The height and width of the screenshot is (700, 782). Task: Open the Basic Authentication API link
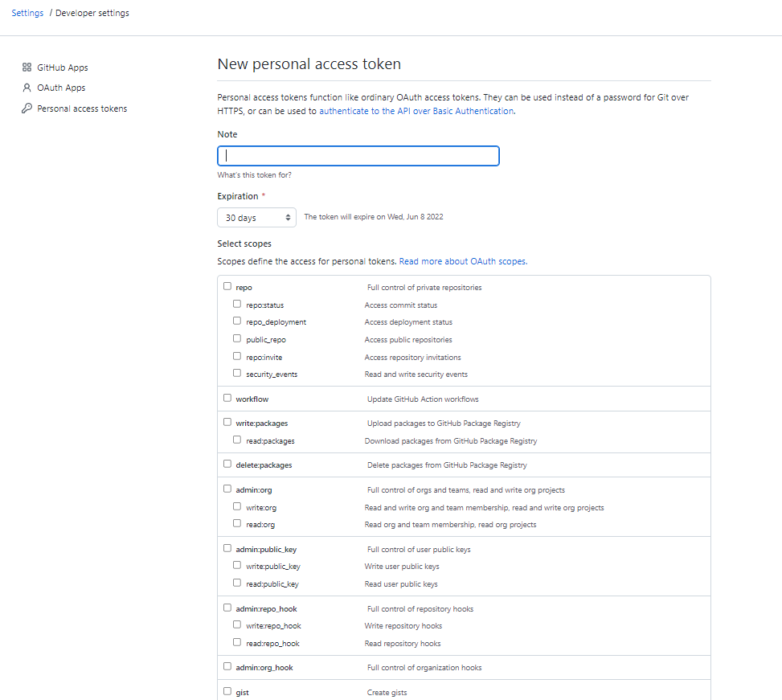click(416, 111)
